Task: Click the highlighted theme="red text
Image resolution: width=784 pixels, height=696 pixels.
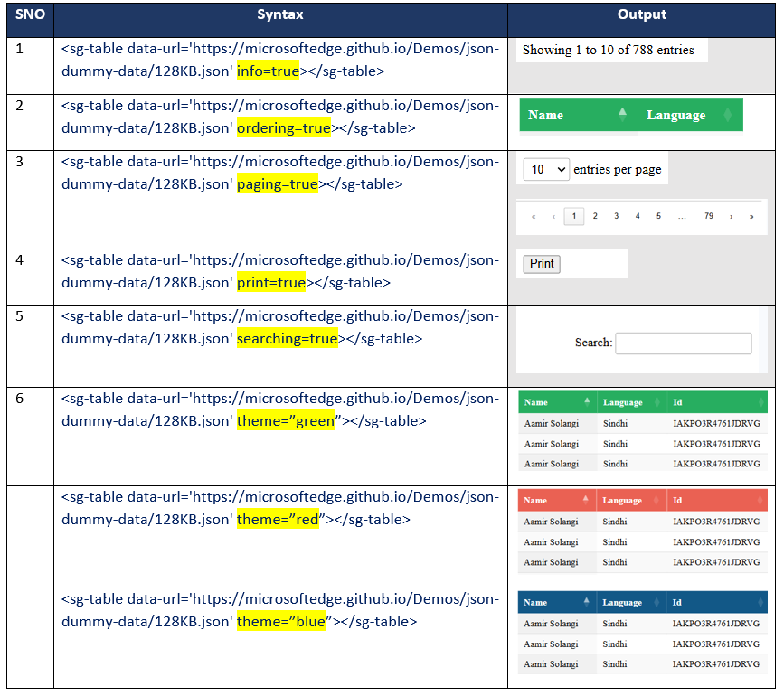Action: (x=278, y=520)
